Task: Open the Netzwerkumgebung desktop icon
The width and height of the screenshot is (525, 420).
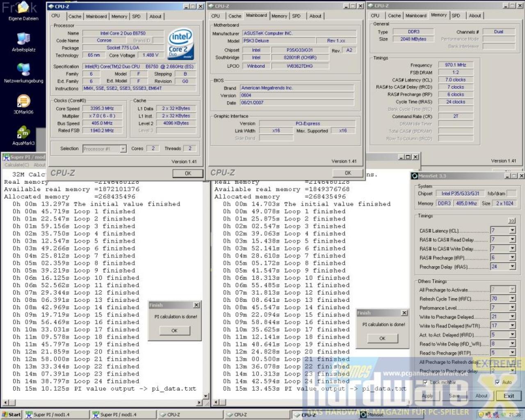Action: pyautogui.click(x=23, y=73)
